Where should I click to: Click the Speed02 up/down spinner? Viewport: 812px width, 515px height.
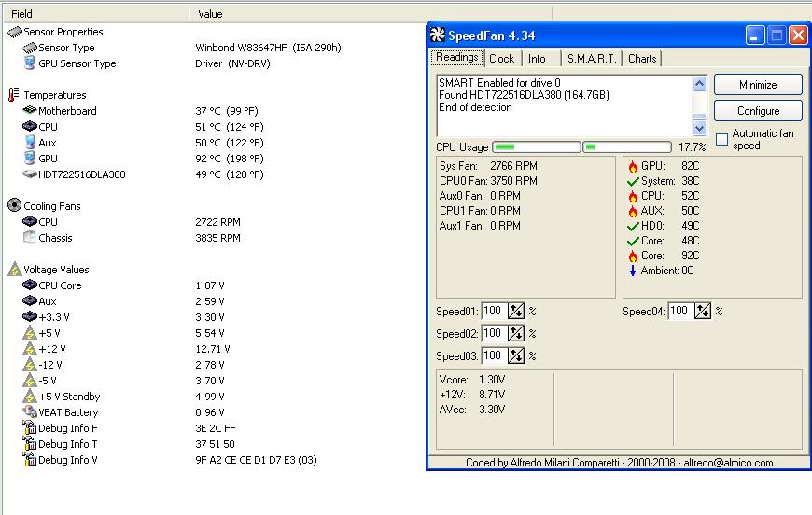coord(516,333)
